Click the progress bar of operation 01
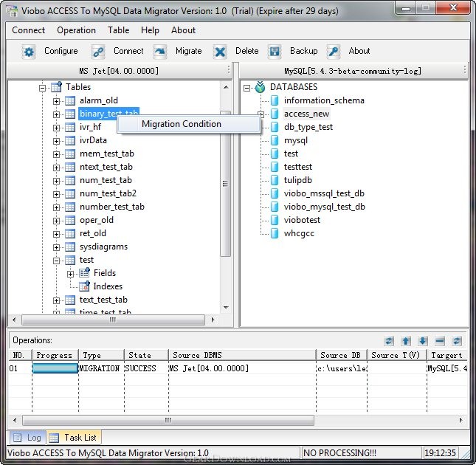Screen dimensions: 476x465 [x=55, y=368]
